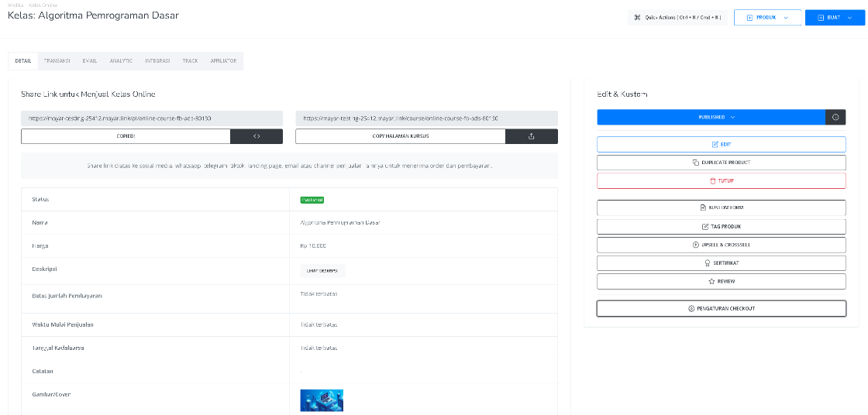The width and height of the screenshot is (868, 415).
Task: Open PENGATURAN CHECKOUT
Action: [722, 308]
